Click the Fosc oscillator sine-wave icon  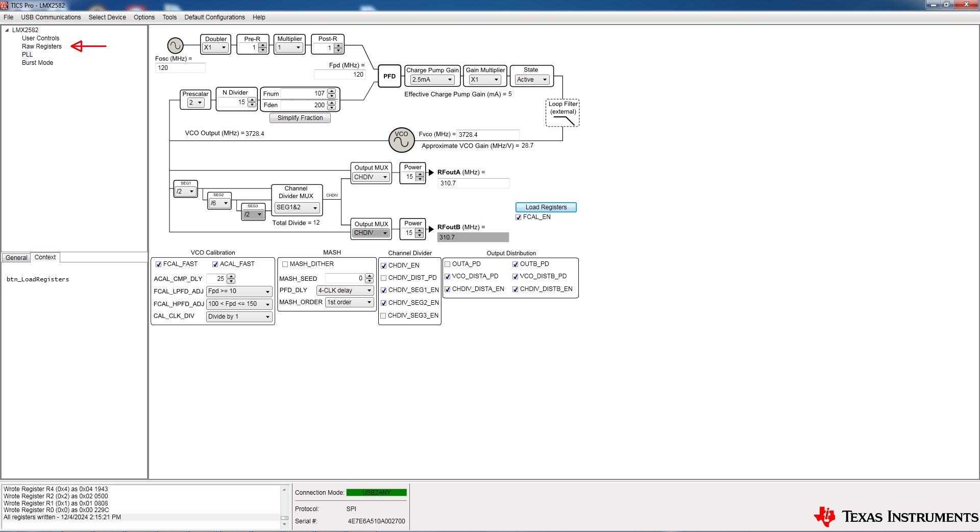point(175,46)
